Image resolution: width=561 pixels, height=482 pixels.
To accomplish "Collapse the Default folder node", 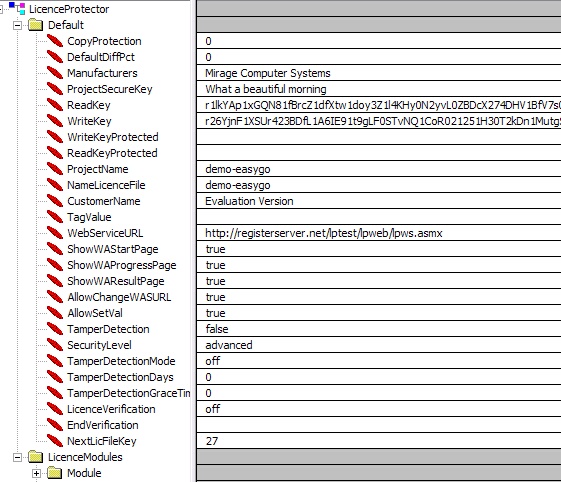I will [x=17, y=25].
